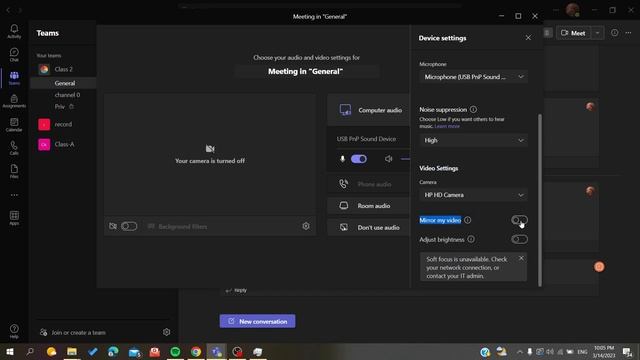Viewport: 640px width, 360px height.
Task: Open Spotify from the taskbar
Action: tap(176, 351)
